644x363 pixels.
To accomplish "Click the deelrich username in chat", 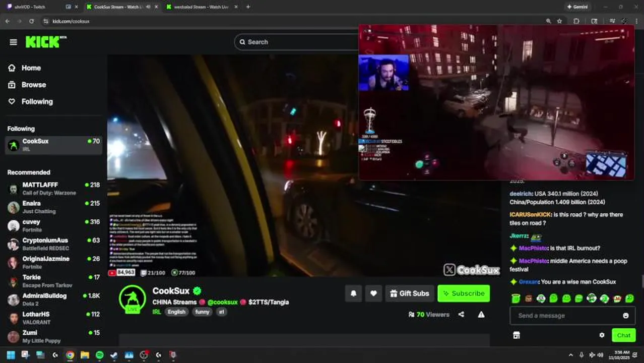I will 521,194.
